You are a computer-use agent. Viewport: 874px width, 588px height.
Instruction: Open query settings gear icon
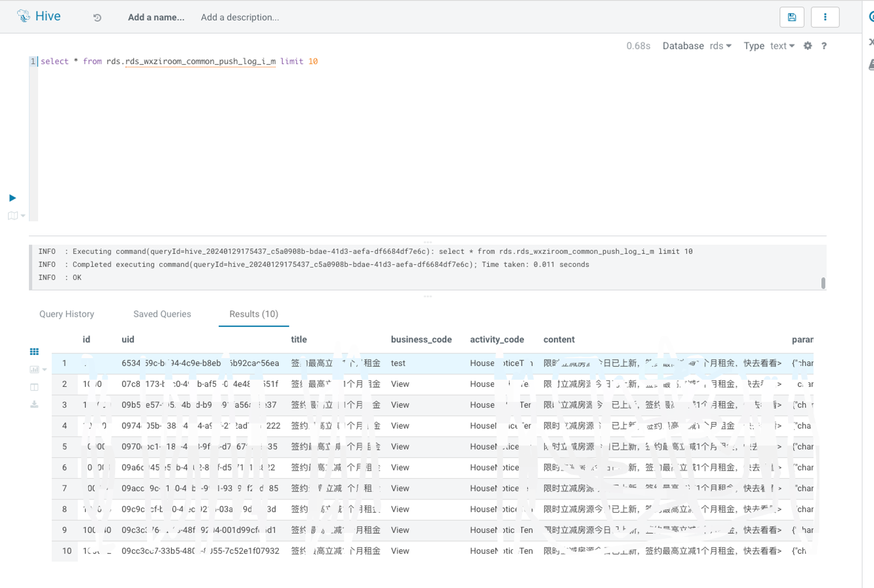808,46
